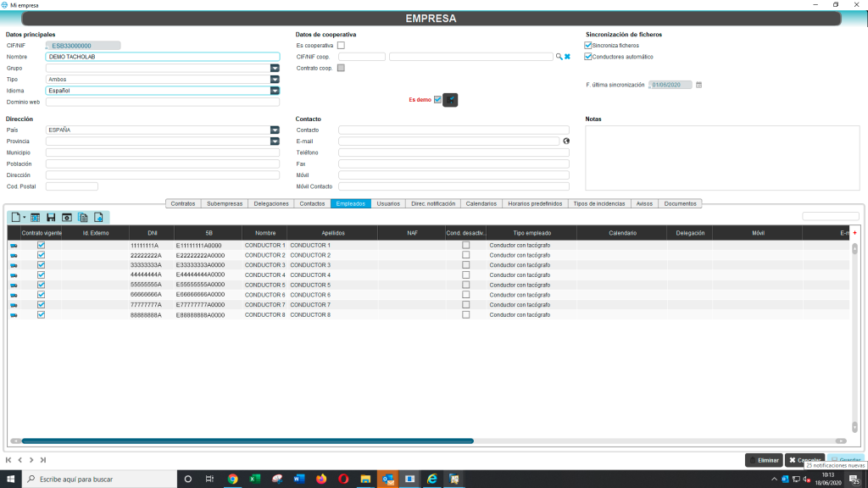This screenshot has height=488, width=868.
Task: Click the red plus icon at grid header
Action: point(855,232)
